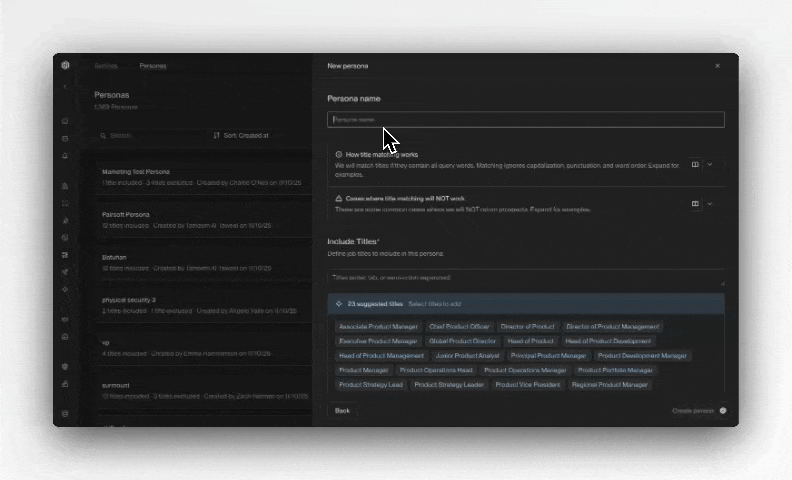
Task: Click the Create persona button
Action: point(699,411)
